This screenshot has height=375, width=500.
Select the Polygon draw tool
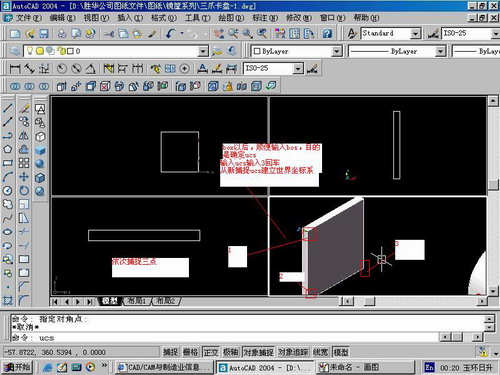tap(8, 149)
